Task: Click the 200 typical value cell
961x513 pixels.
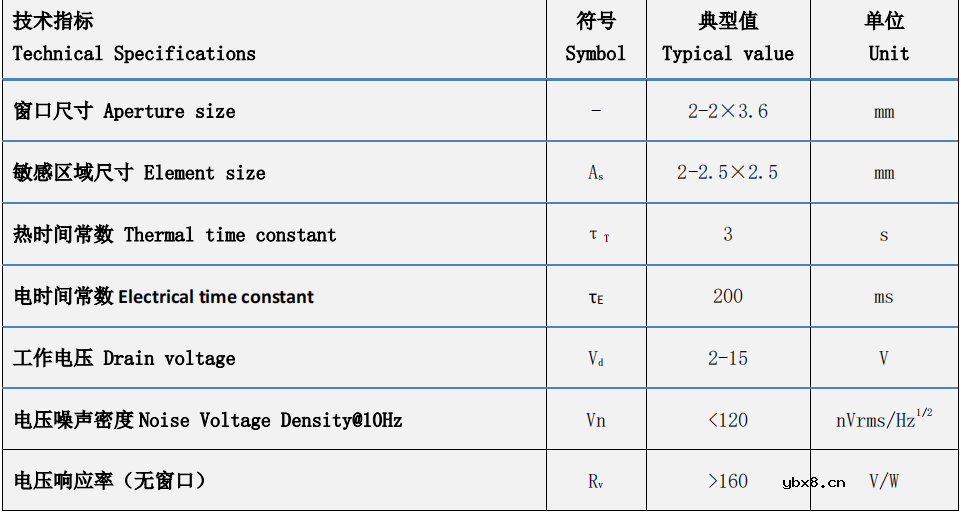Action: (728, 296)
